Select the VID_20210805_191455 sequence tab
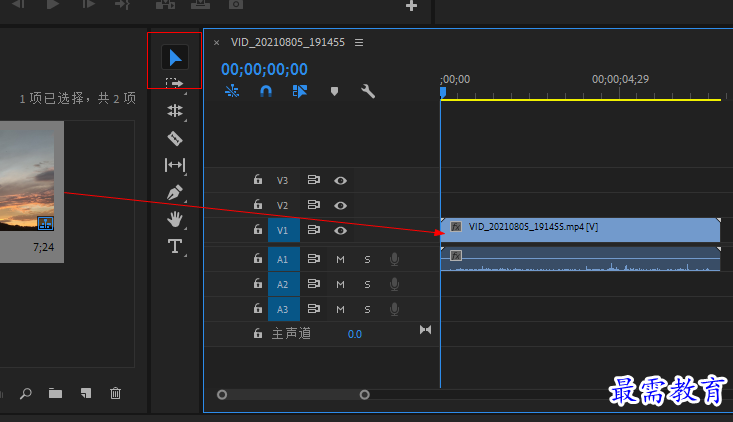Screen dimensions: 733x422 [287, 42]
